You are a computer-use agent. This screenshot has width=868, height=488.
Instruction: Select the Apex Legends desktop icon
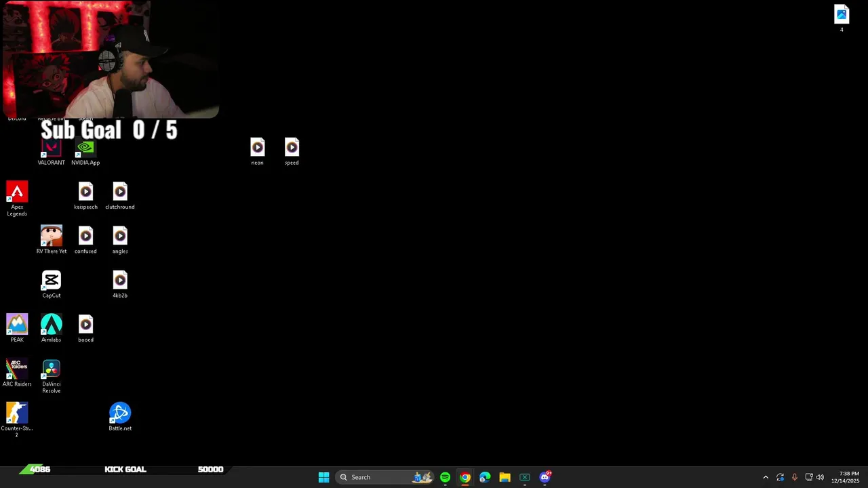[17, 199]
